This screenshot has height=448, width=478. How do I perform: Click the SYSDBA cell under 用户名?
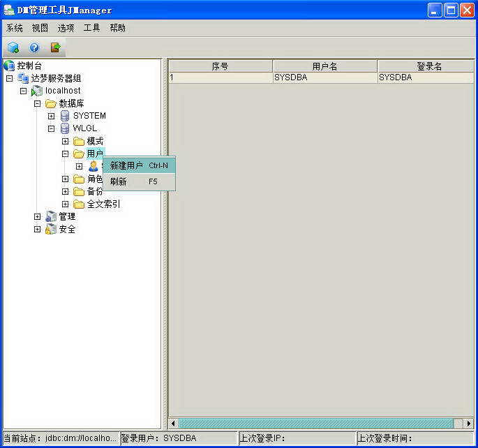[x=325, y=77]
